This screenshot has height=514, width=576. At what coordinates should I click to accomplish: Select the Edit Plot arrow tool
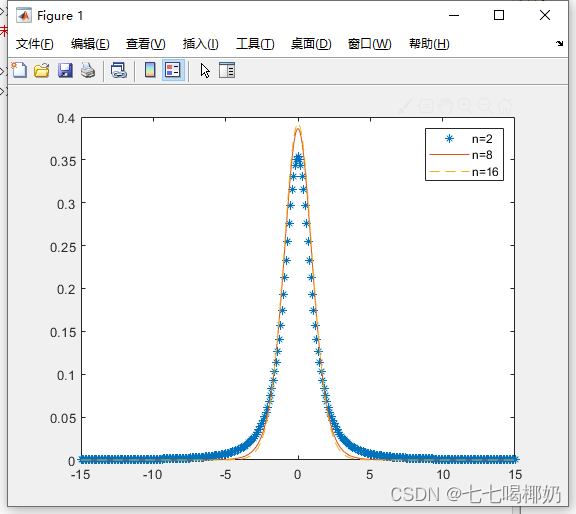click(x=205, y=71)
